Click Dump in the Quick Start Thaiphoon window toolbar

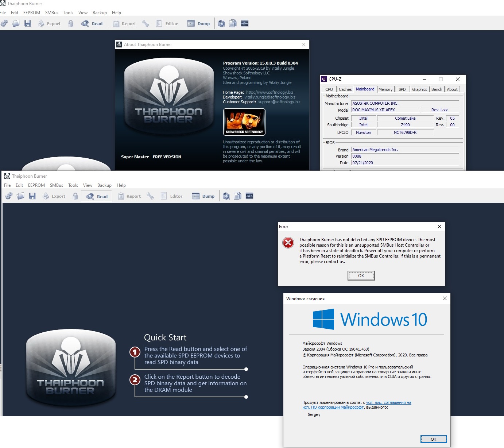click(x=203, y=196)
